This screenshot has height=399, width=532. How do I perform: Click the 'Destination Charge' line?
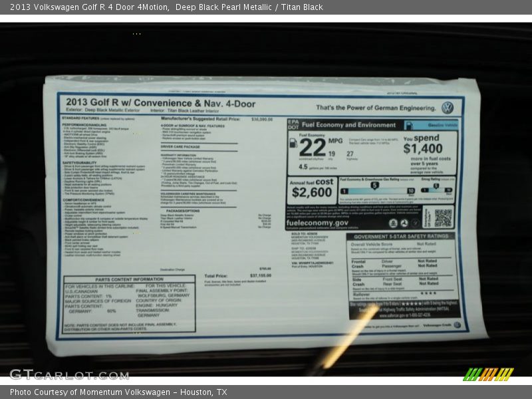(172, 270)
